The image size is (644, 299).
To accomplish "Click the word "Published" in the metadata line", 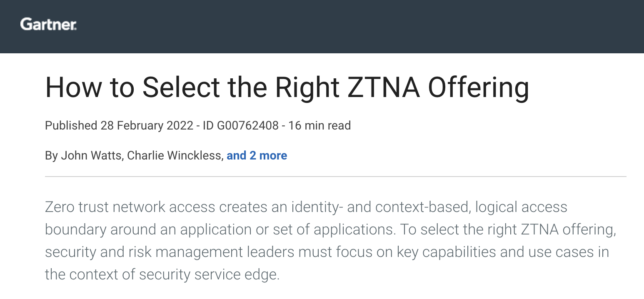I will pyautogui.click(x=71, y=125).
